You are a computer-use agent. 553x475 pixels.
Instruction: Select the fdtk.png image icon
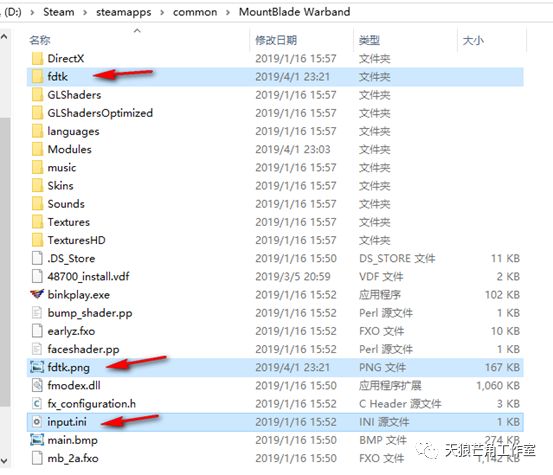click(x=37, y=367)
